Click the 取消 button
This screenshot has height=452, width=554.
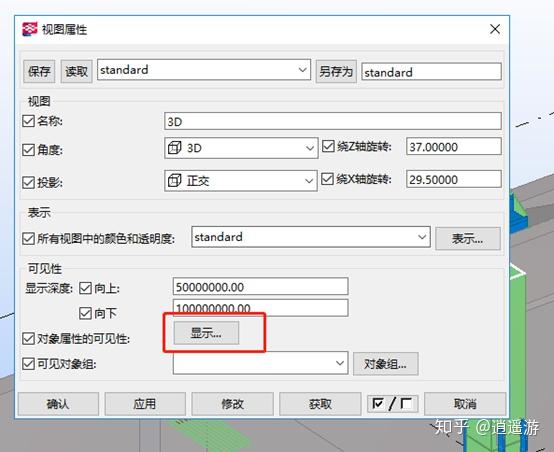coord(465,404)
